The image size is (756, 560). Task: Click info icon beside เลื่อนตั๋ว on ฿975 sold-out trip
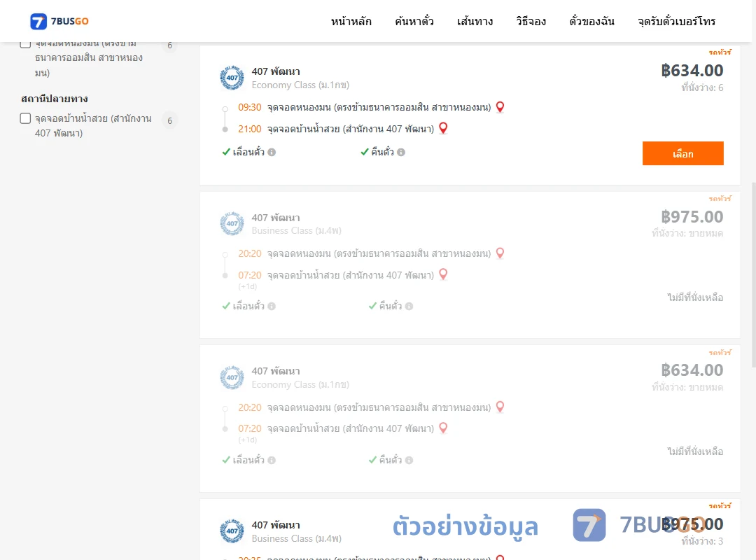272,307
